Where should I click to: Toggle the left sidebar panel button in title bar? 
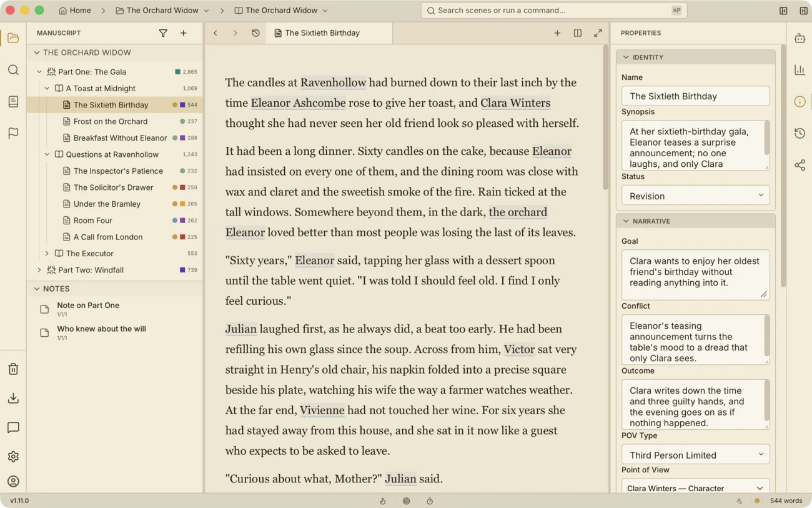click(x=783, y=11)
